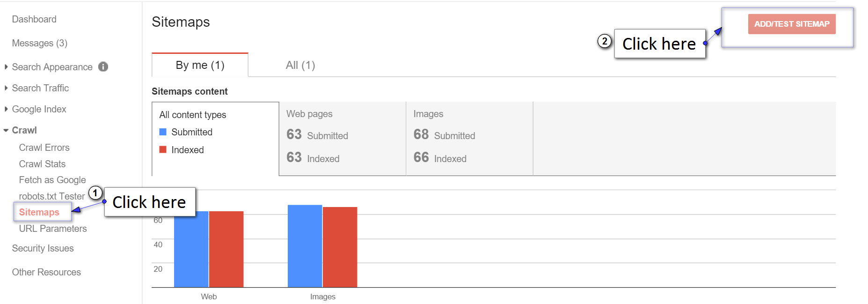Collapse the Crawl section arrow

[6, 130]
